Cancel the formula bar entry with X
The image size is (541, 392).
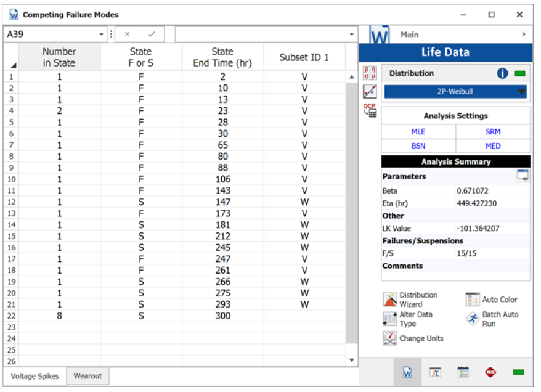[x=127, y=34]
